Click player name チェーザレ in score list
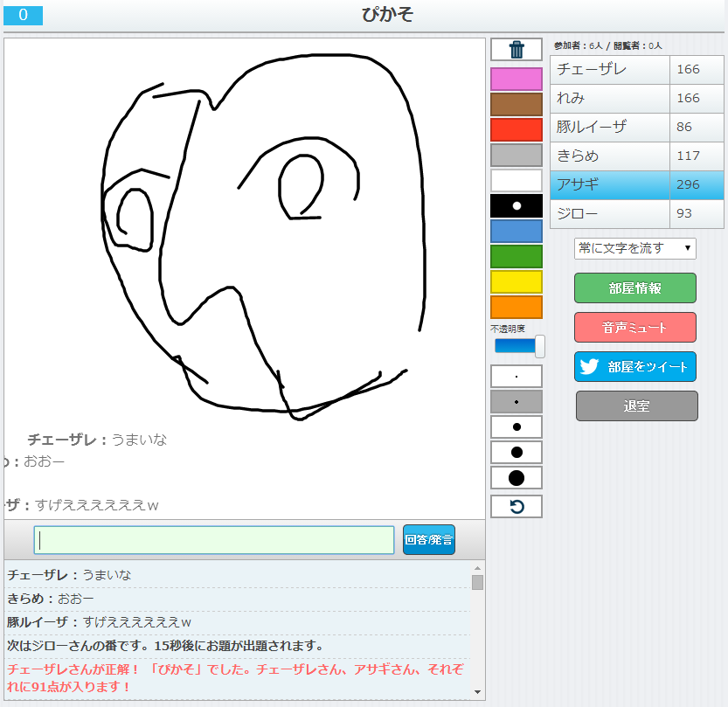The image size is (728, 707). [x=592, y=69]
